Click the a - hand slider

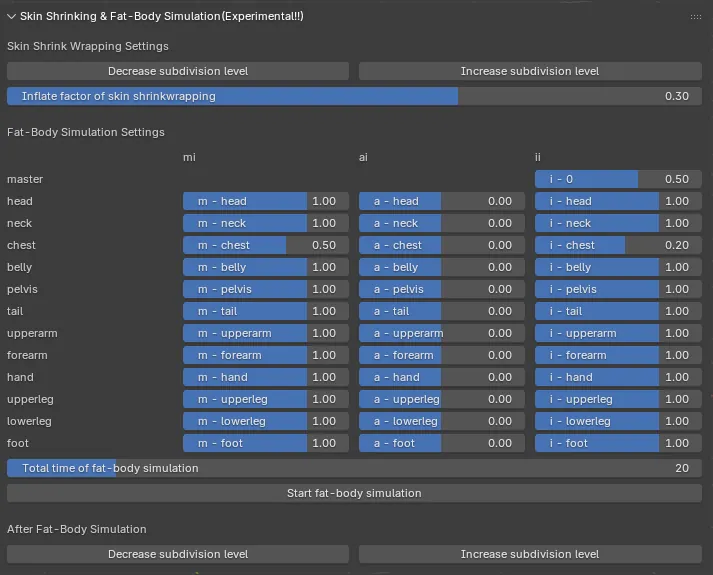tap(442, 377)
